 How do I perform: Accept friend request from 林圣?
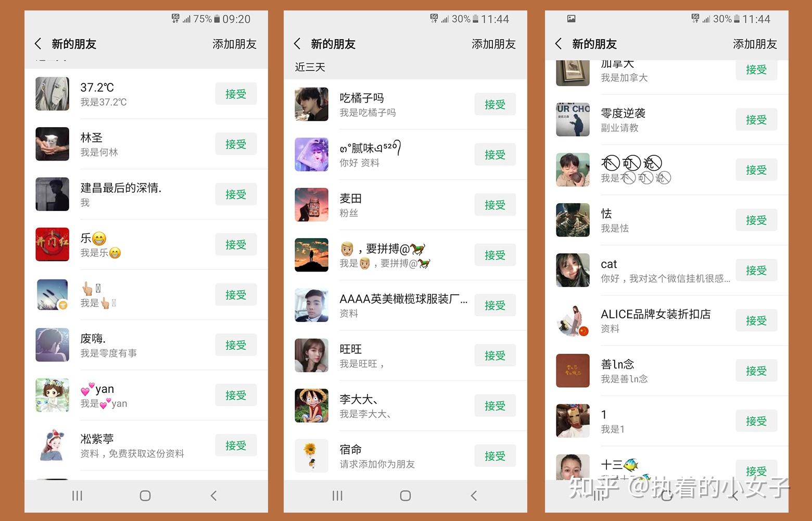coord(236,144)
